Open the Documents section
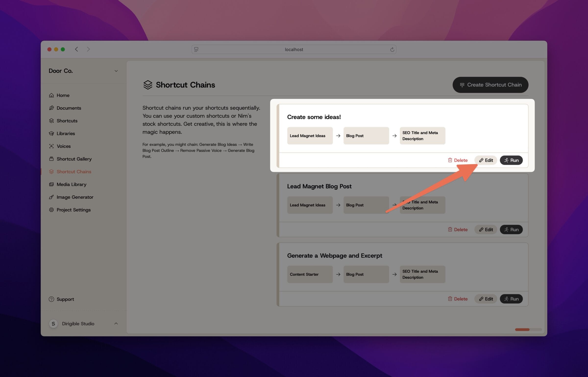Viewport: 588px width, 377px height. (69, 108)
